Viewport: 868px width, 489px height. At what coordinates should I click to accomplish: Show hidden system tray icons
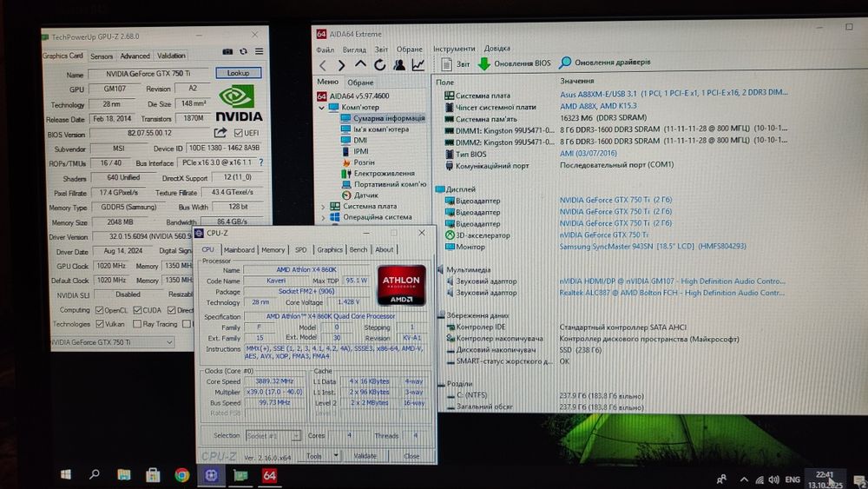(x=744, y=479)
